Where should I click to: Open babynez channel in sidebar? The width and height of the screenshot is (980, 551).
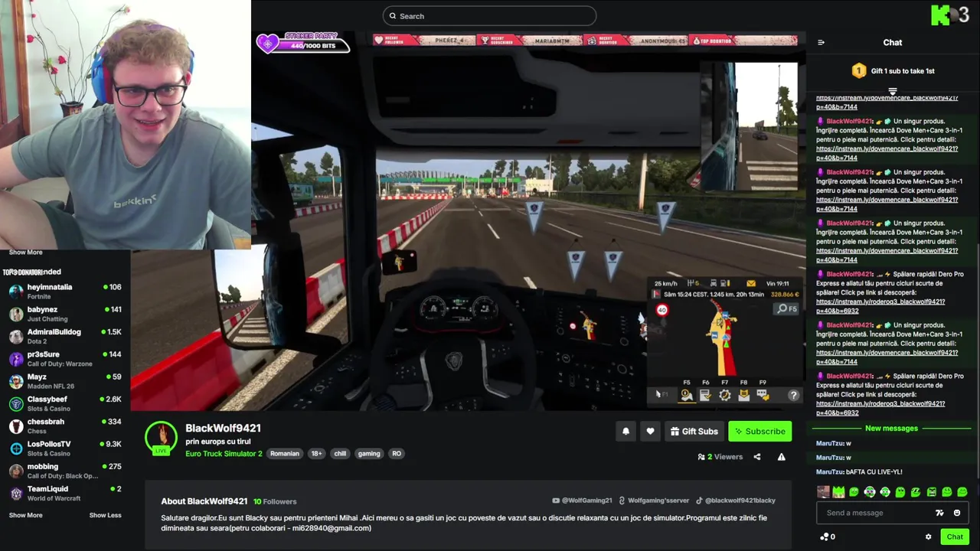(x=65, y=314)
